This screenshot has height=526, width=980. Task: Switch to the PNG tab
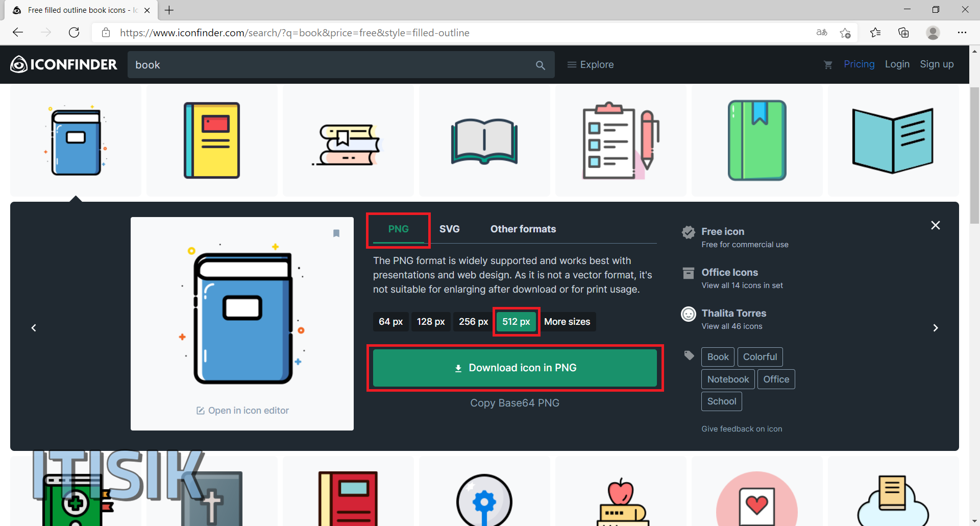pos(399,229)
